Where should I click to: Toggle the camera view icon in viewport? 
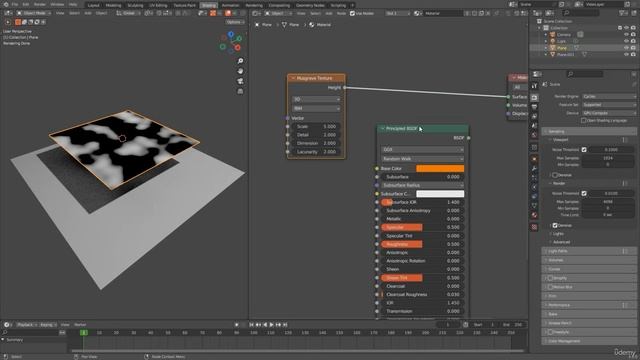pos(240,81)
